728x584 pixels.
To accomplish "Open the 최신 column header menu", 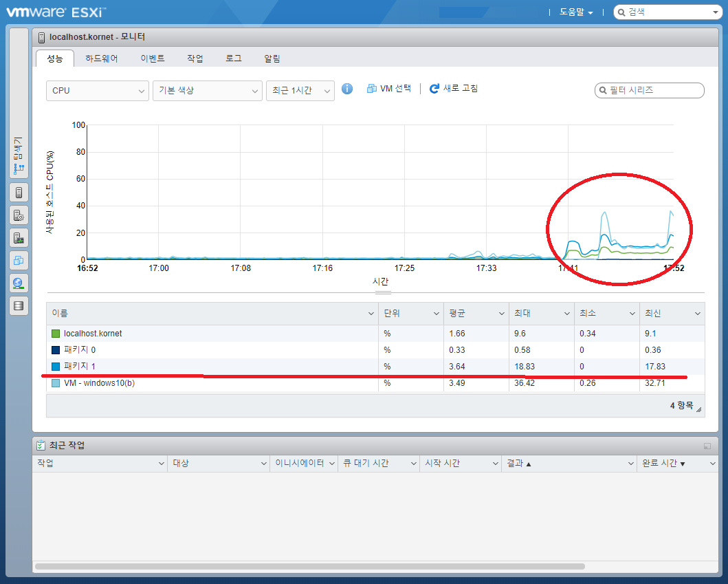I will (x=697, y=314).
